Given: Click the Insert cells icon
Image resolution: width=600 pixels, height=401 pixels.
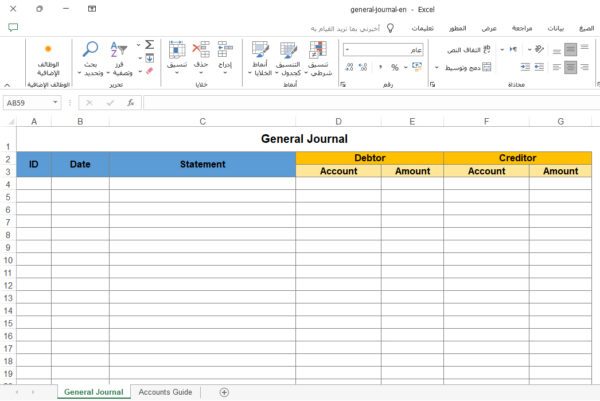Looking at the screenshot, I should [x=225, y=50].
